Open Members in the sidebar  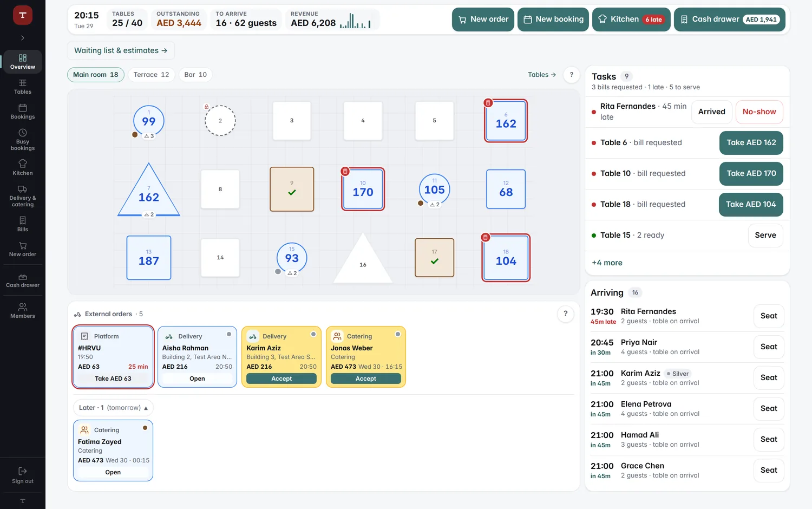coord(23,311)
